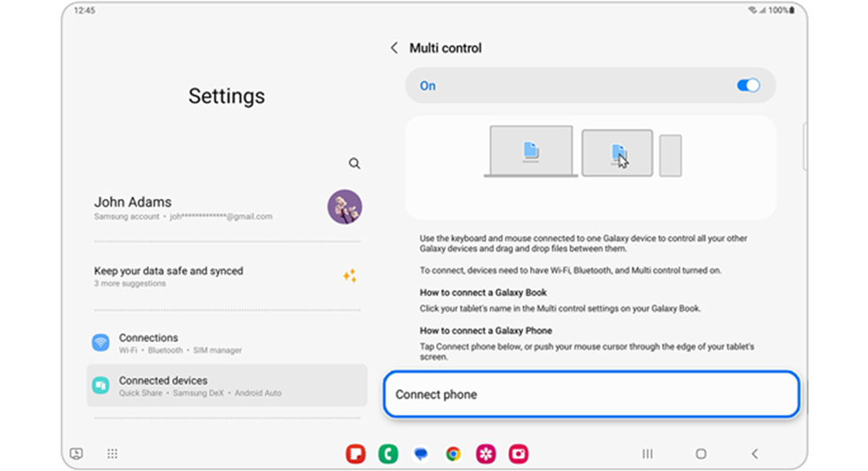Open Connections settings
The height and width of the screenshot is (471, 868).
click(x=227, y=342)
